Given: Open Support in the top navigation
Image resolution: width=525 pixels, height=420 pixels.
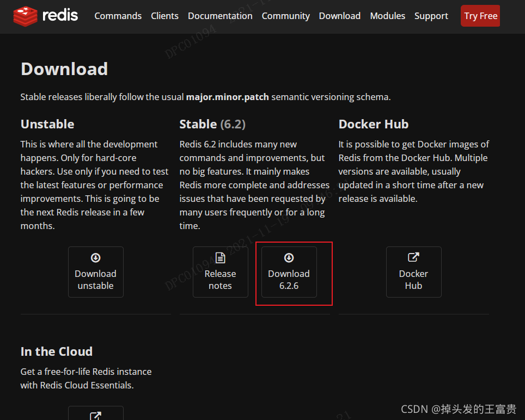Looking at the screenshot, I should 431,16.
